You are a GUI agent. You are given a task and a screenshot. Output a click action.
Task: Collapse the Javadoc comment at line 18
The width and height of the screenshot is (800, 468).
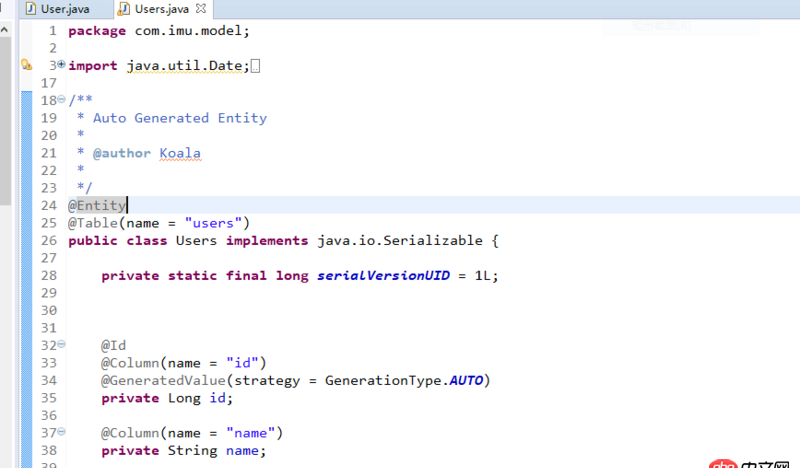click(61, 99)
